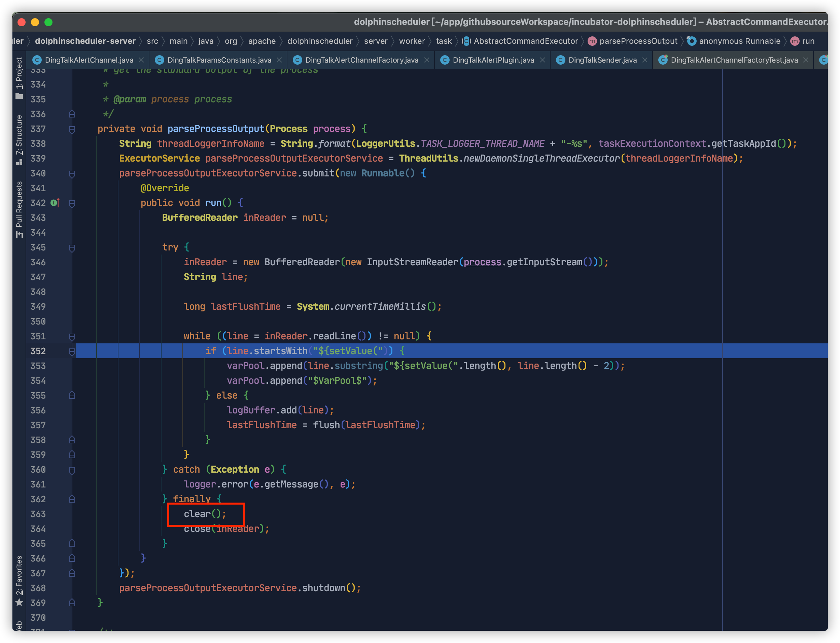
Task: Click the anonymous Runnable breadcrumb icon
Action: [x=692, y=41]
